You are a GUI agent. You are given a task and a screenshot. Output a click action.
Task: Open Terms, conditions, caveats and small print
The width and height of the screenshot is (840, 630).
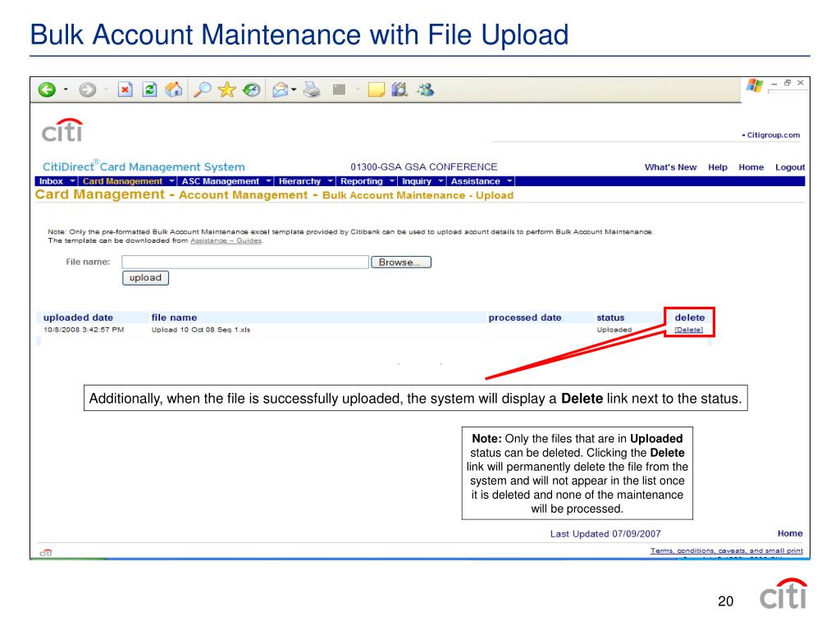click(x=727, y=550)
